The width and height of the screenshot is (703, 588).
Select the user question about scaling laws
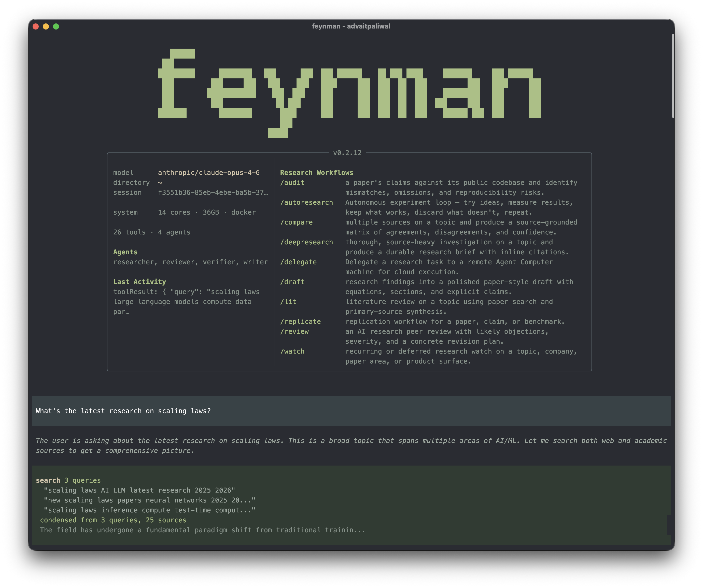click(x=123, y=411)
